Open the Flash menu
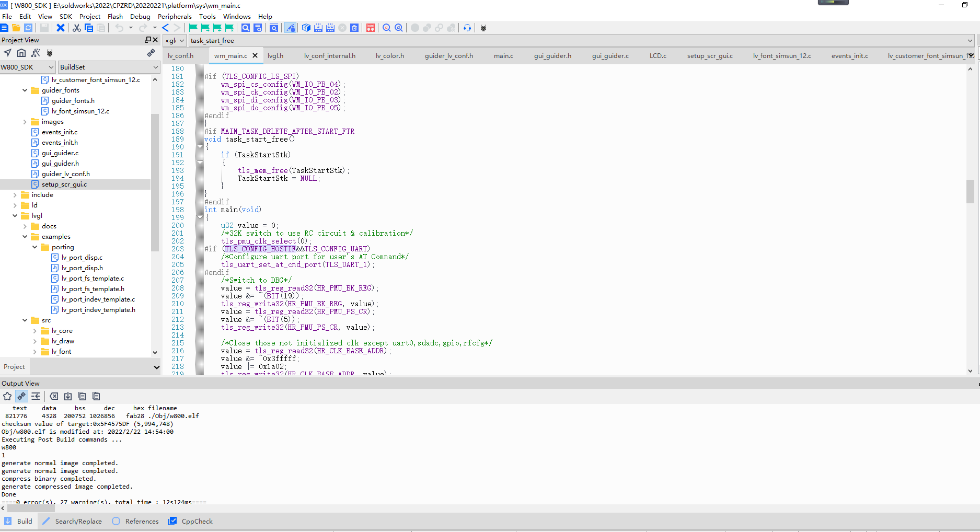This screenshot has width=980, height=532. tap(115, 16)
